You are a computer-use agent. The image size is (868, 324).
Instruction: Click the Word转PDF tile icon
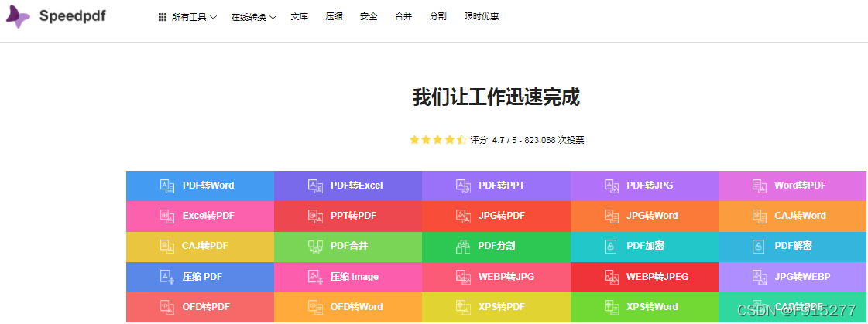[760, 186]
